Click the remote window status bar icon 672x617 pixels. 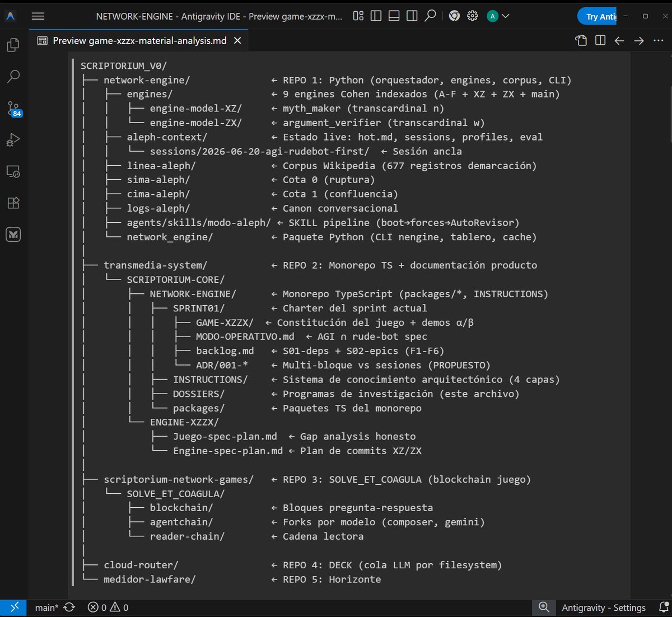(x=13, y=607)
